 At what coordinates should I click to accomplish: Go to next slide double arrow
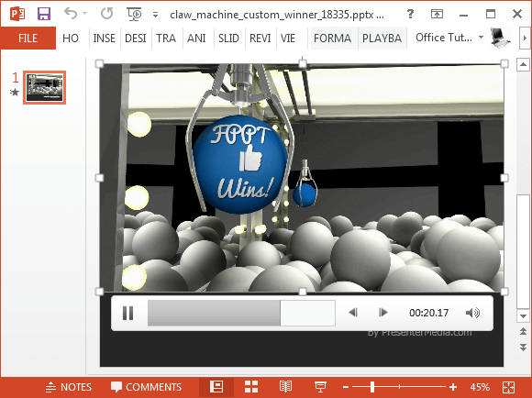523,348
